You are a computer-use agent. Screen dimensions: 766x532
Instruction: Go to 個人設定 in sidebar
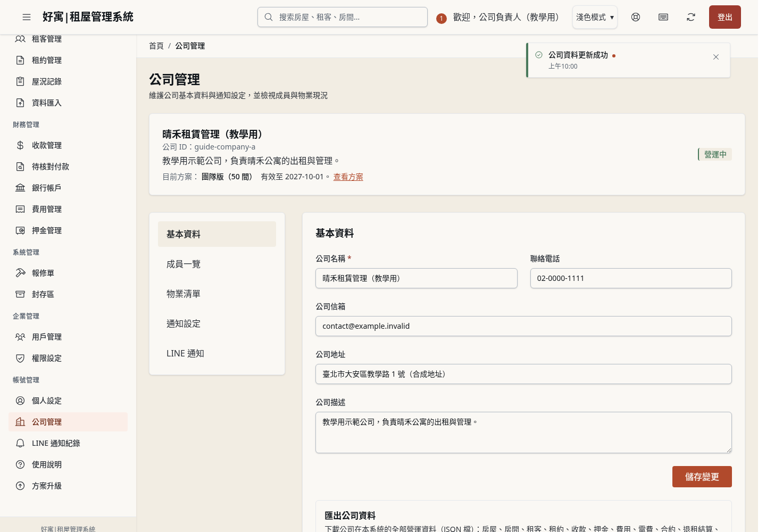[68, 401]
